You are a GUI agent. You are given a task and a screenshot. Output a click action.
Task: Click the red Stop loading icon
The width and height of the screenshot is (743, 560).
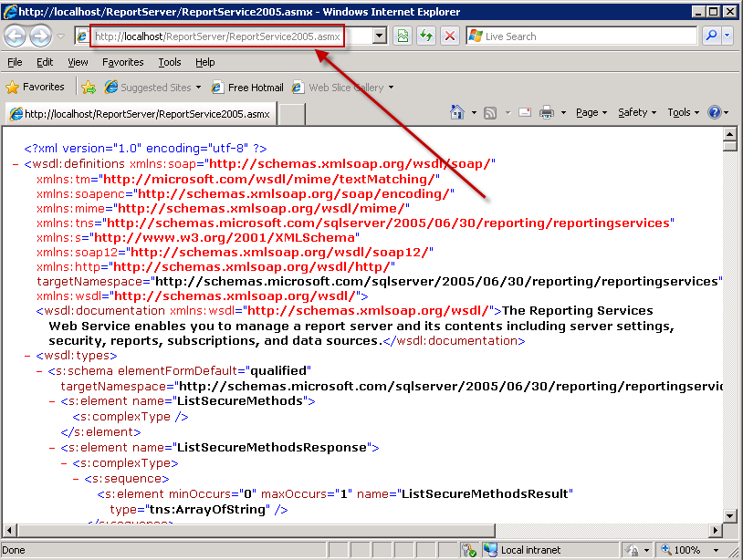pyautogui.click(x=449, y=36)
